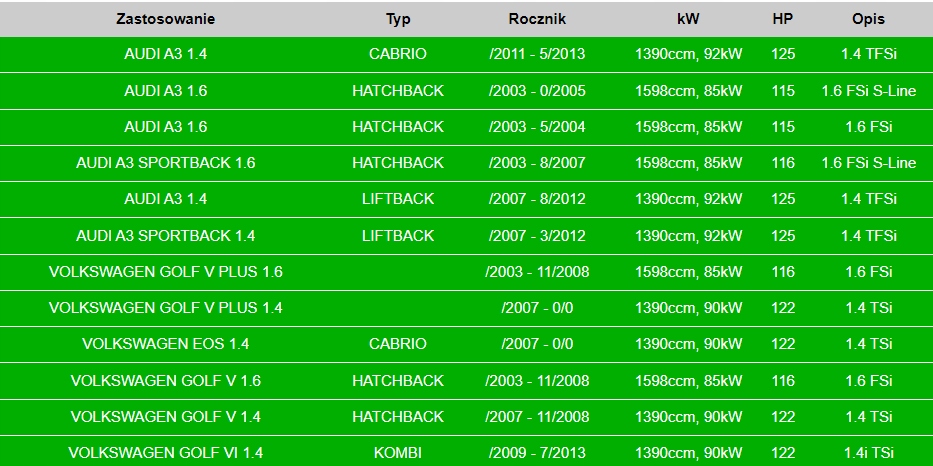The height and width of the screenshot is (466, 933).
Task: Click the /2003 - 0/2005 year range
Action: pos(537,90)
